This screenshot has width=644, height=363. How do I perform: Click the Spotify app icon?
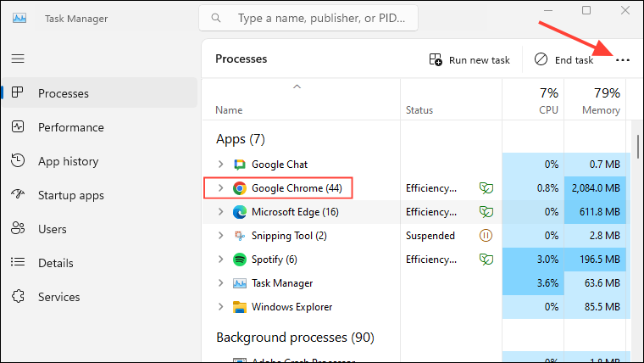240,260
